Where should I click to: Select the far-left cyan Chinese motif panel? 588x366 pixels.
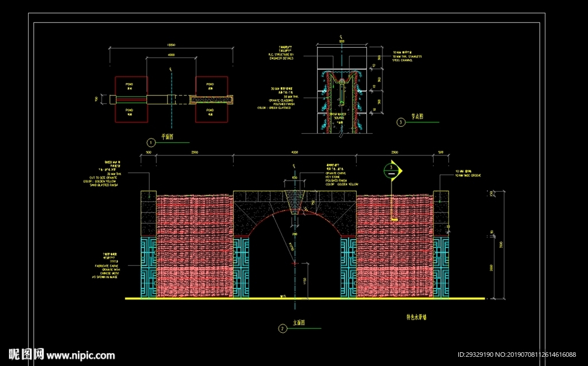pyautogui.click(x=149, y=267)
